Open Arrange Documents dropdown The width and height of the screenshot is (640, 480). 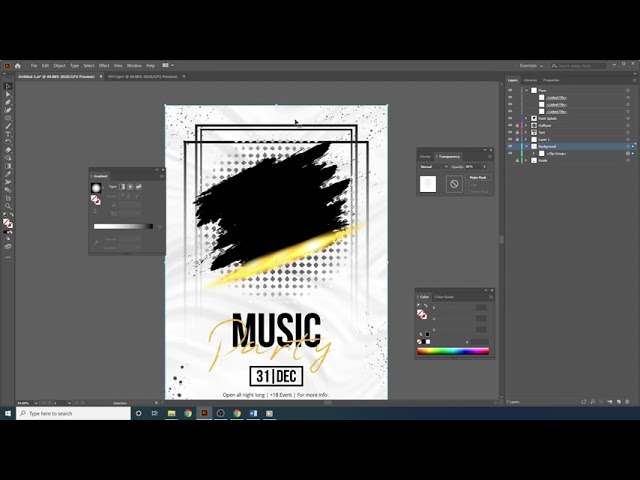pyautogui.click(x=168, y=65)
